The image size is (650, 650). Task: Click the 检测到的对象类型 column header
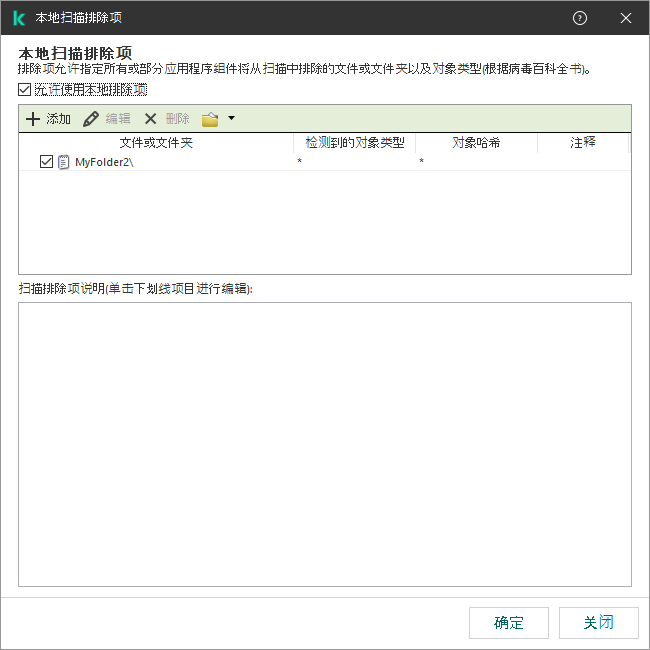[355, 143]
